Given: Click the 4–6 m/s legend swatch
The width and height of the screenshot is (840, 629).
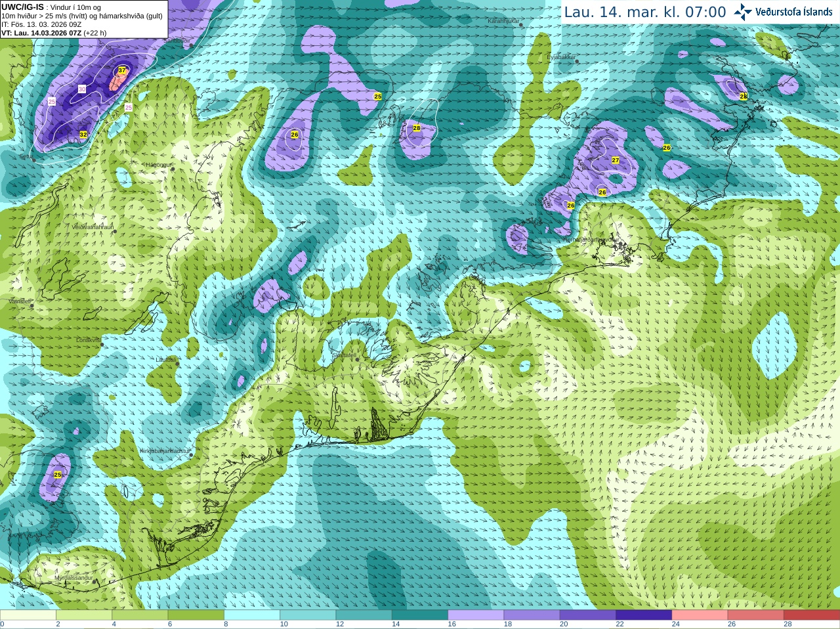Looking at the screenshot, I should coord(140,615).
